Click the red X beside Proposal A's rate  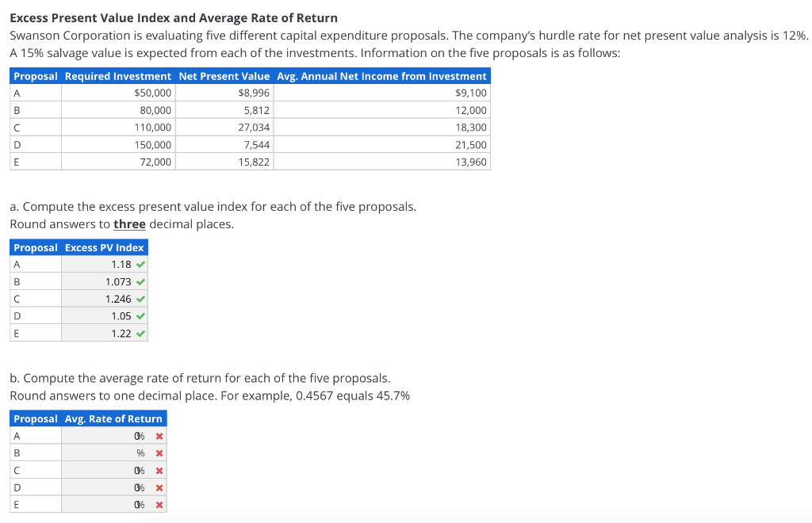157,435
